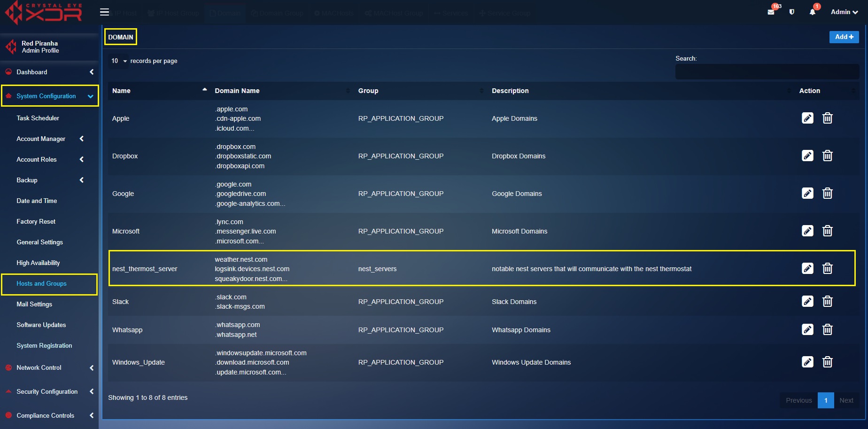Open the hamburger menu toggle
The height and width of the screenshot is (429, 868).
click(x=104, y=12)
